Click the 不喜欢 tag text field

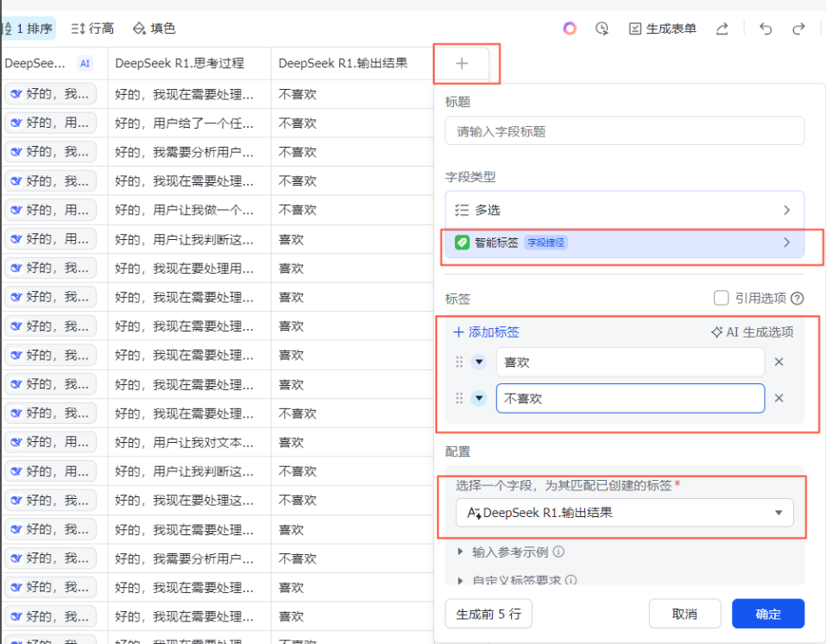point(630,398)
